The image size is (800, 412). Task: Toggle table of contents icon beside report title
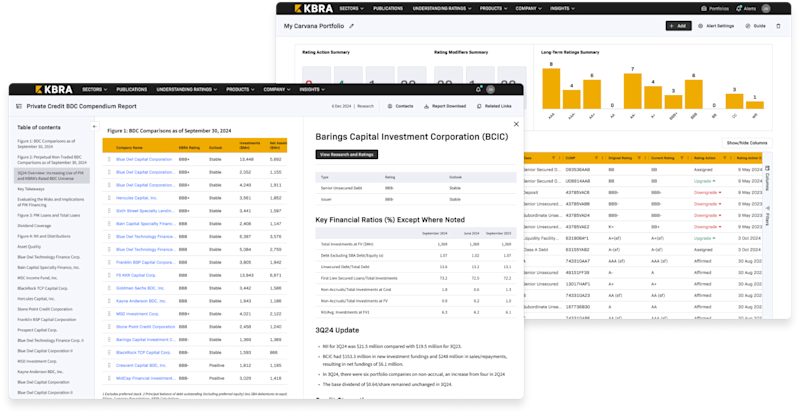click(x=19, y=106)
